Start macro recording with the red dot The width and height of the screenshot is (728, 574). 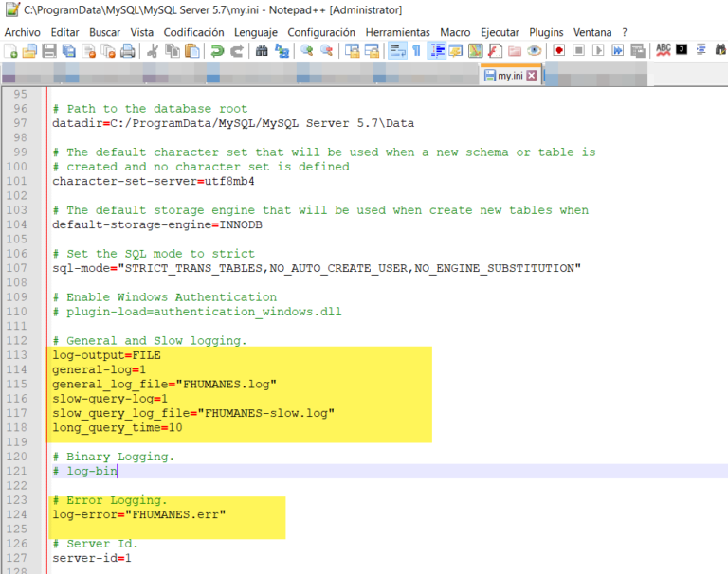tap(559, 51)
